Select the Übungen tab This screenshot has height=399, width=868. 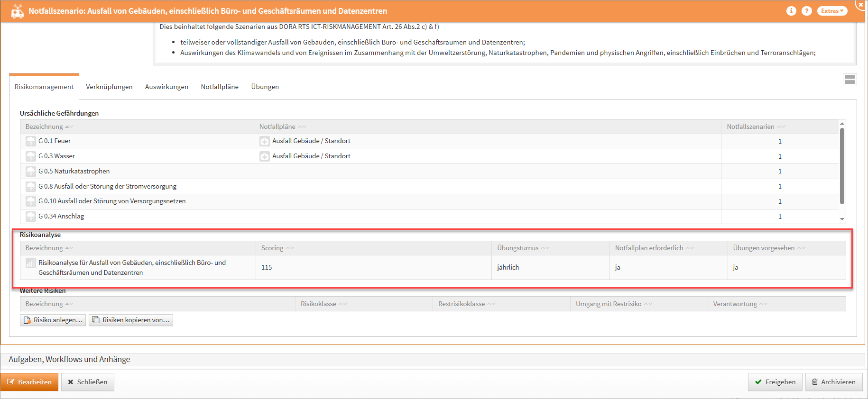click(265, 87)
